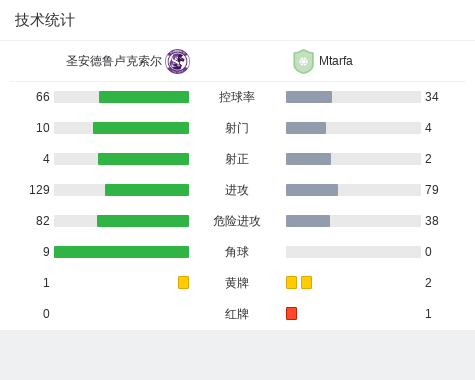
Task: Click the gray 射正 bar showing 2
Action: [308, 159]
